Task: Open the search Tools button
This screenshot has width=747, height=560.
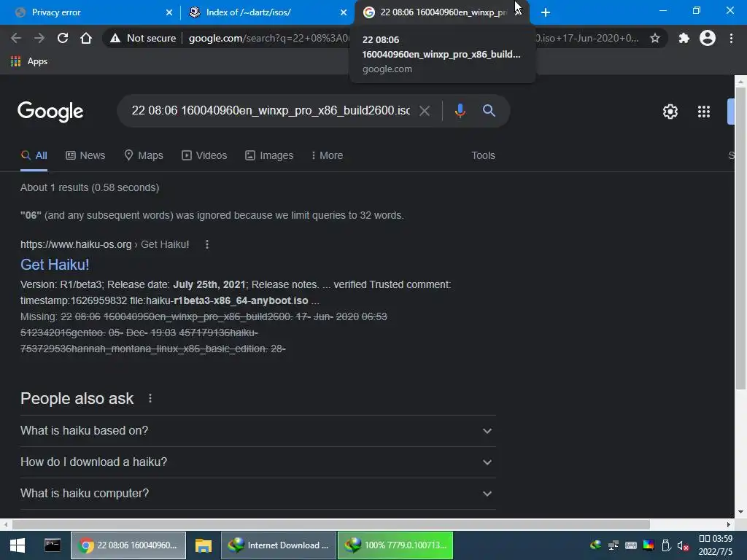Action: click(483, 155)
